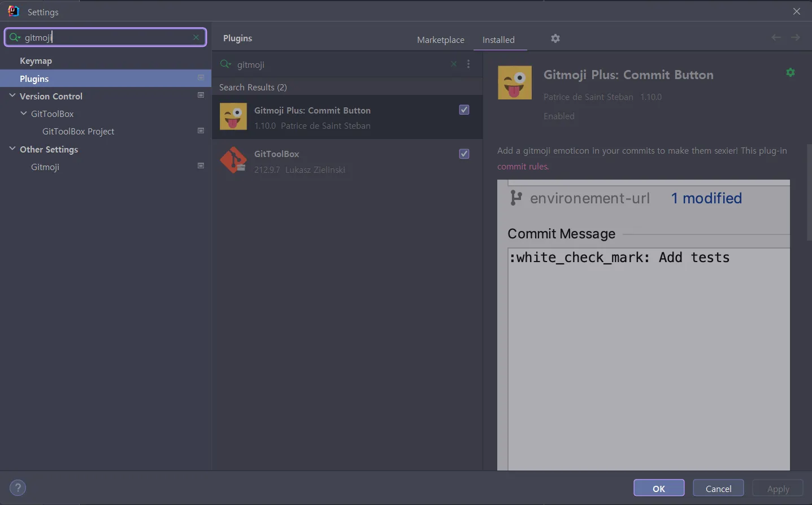This screenshot has height=505, width=812.
Task: Select Plugins in the settings tree
Action: click(x=106, y=79)
